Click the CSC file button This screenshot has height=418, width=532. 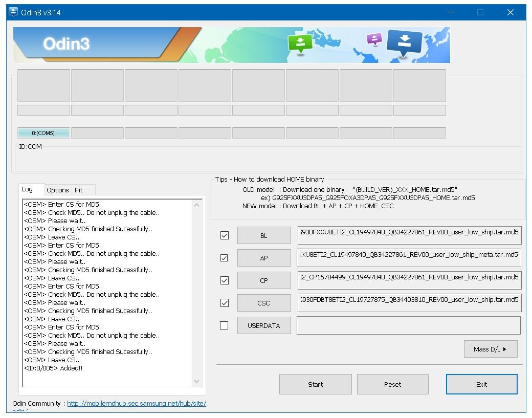coord(264,303)
